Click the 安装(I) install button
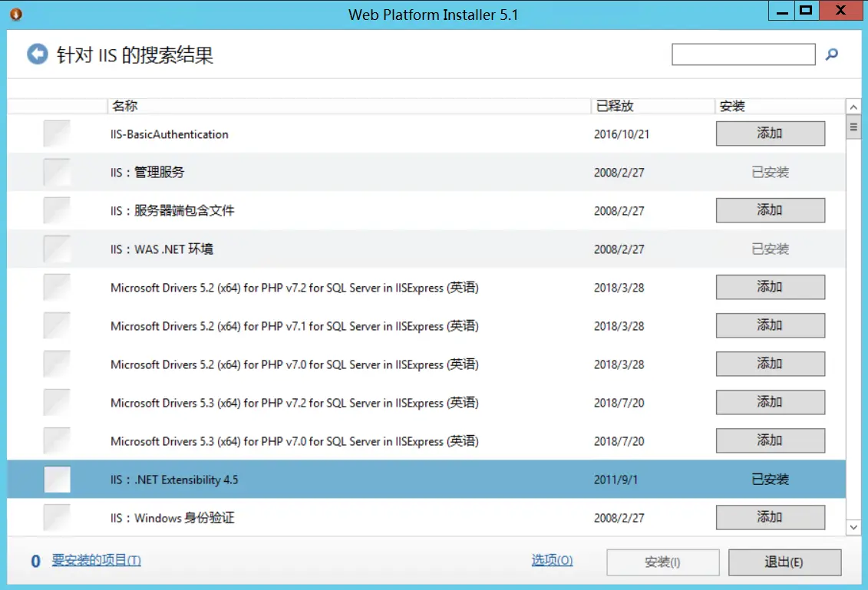This screenshot has width=868, height=590. 662,562
